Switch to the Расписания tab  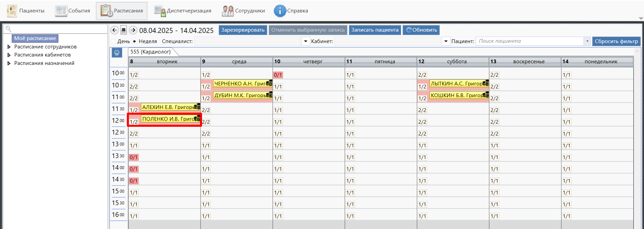[x=121, y=11]
